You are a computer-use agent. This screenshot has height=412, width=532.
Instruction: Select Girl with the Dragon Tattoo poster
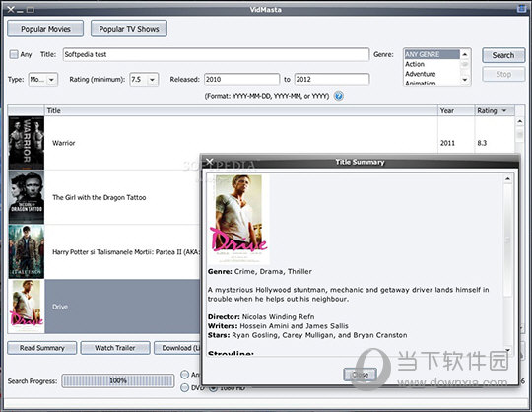tap(27, 197)
